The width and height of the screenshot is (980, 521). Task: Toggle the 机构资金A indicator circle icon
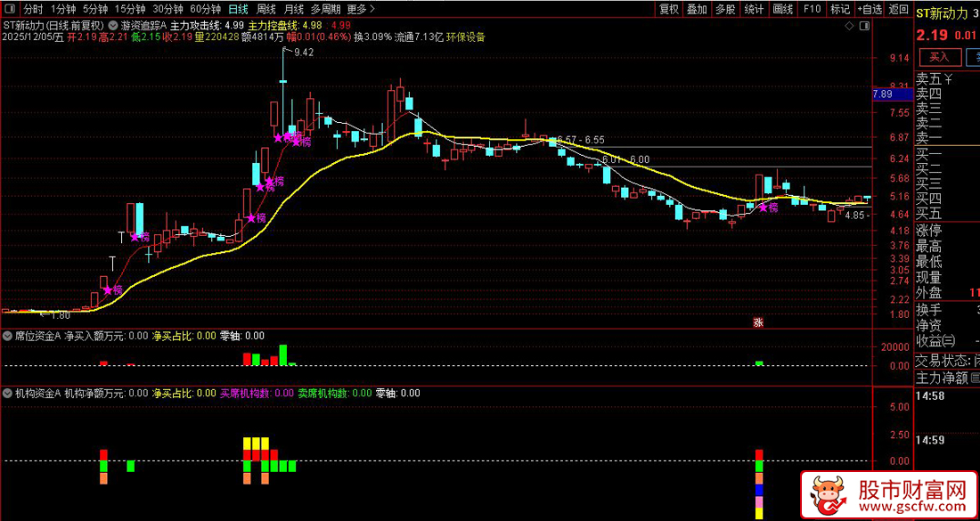[9, 392]
